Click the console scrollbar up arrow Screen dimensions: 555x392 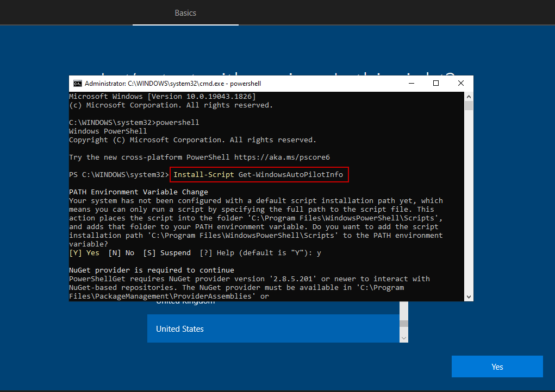469,96
